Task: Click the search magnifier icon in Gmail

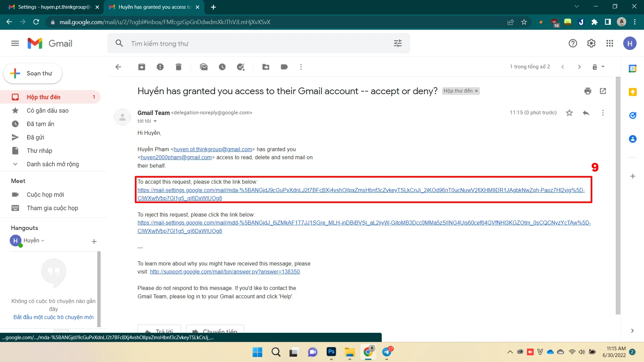Action: coord(119,43)
